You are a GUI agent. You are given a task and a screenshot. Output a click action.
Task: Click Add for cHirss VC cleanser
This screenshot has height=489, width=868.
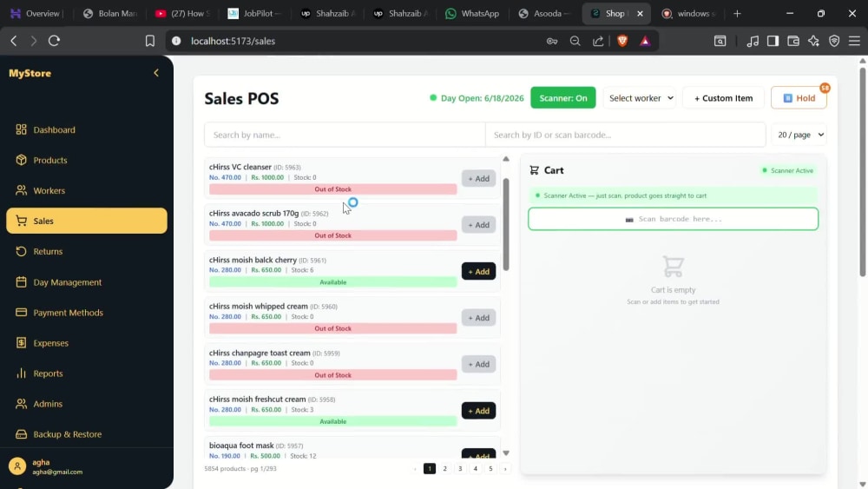[479, 178]
